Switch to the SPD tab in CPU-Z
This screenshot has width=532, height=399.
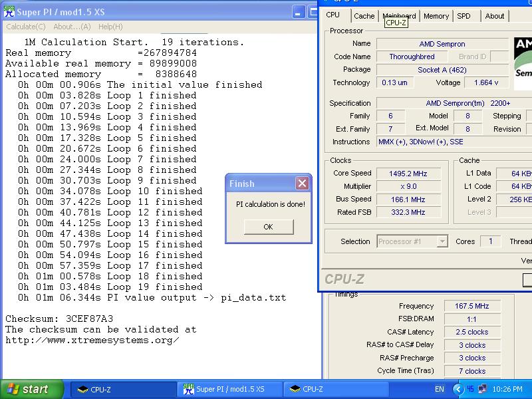pyautogui.click(x=464, y=16)
